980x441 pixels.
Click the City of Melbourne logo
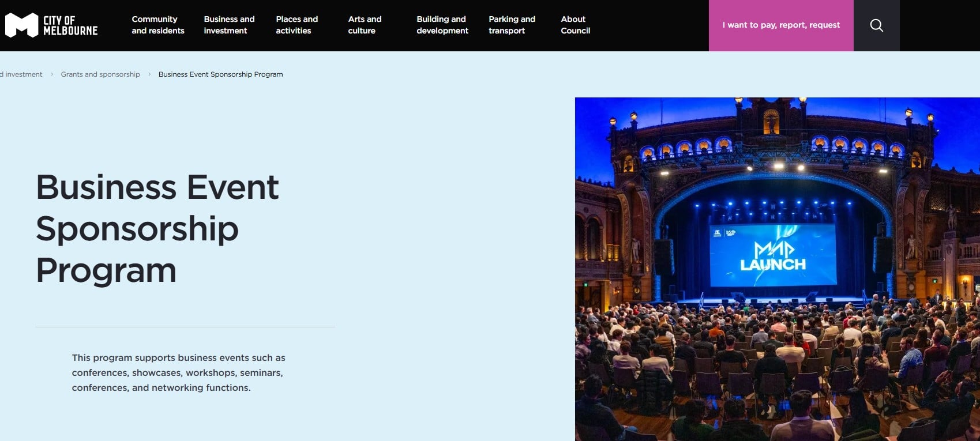tap(51, 25)
